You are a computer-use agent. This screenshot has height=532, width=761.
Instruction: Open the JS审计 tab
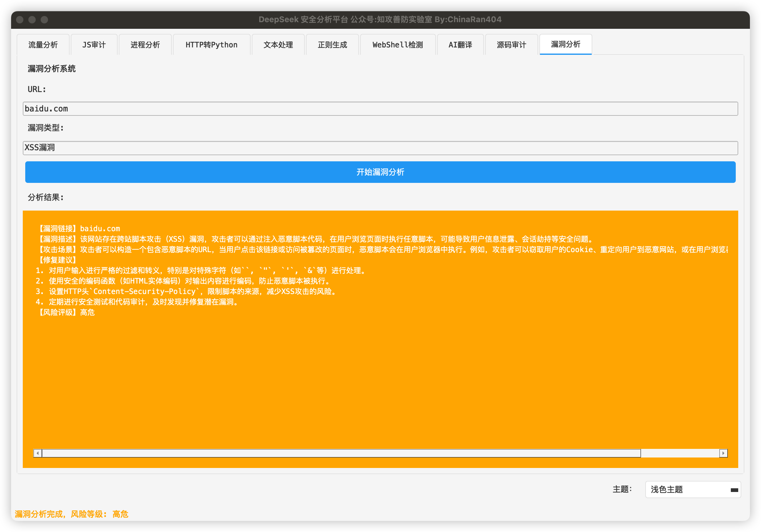(94, 45)
